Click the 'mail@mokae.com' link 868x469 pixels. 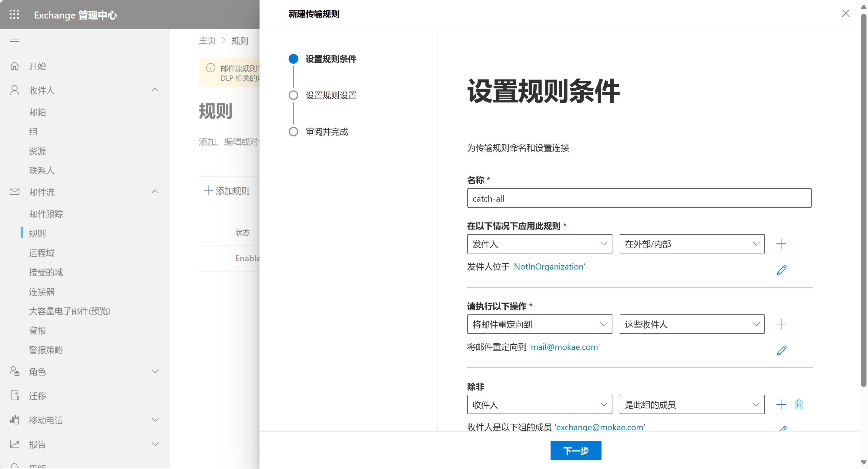[565, 347]
